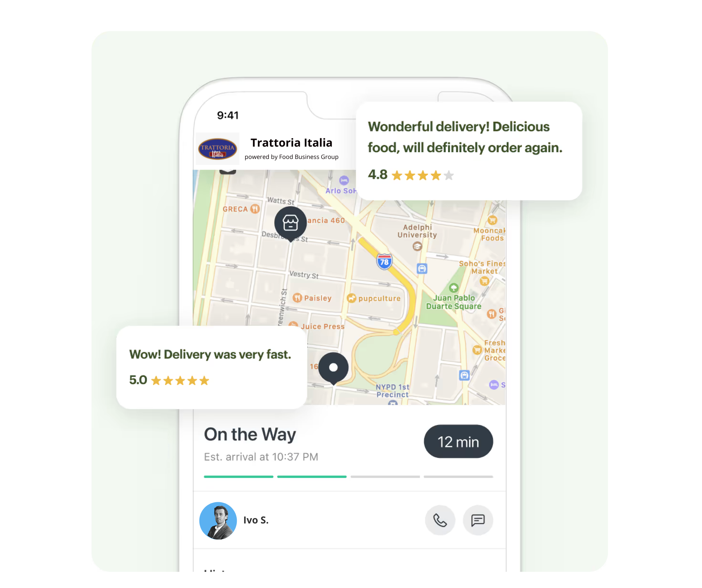Tap the delivery destination pin on map
The width and height of the screenshot is (702, 588).
click(x=333, y=368)
